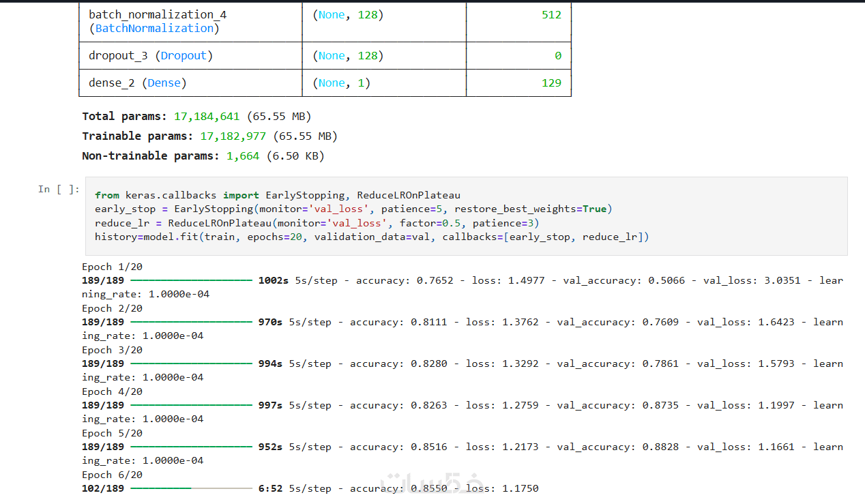865x504 pixels.
Task: Click the completed progress bar of epoch 1
Action: 191,280
